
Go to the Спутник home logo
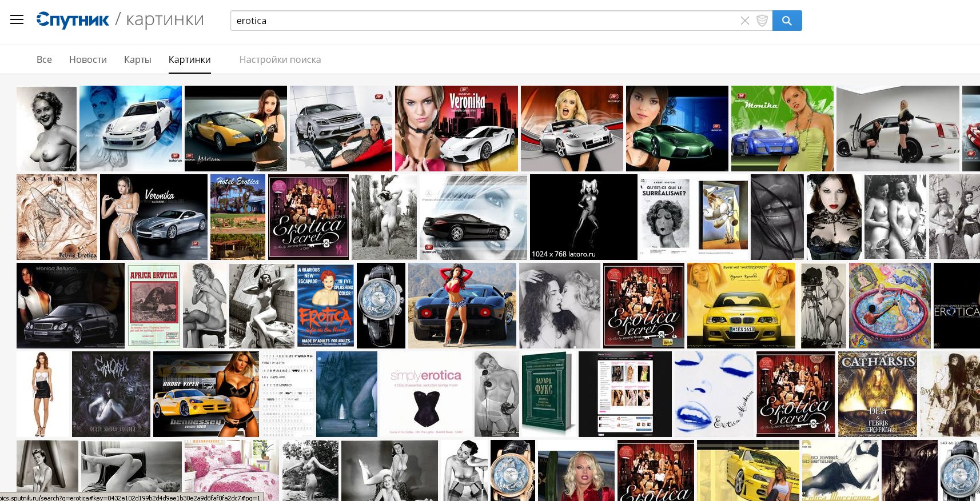click(x=73, y=20)
